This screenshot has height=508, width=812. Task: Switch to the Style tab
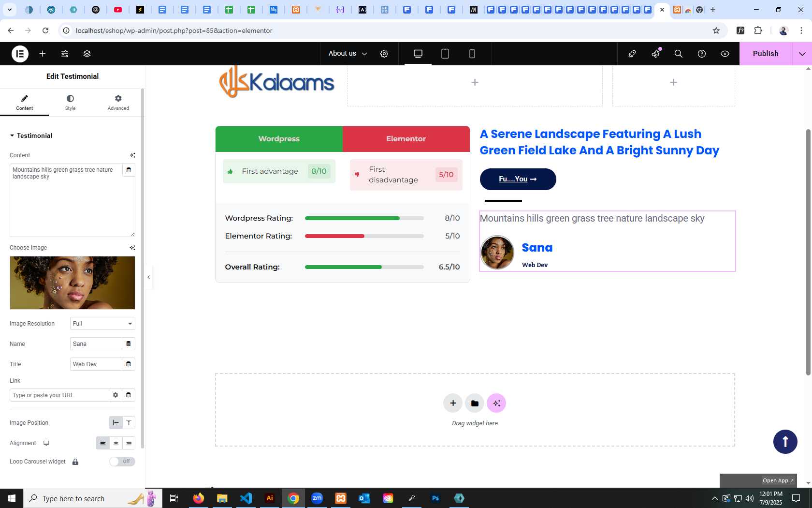70,103
